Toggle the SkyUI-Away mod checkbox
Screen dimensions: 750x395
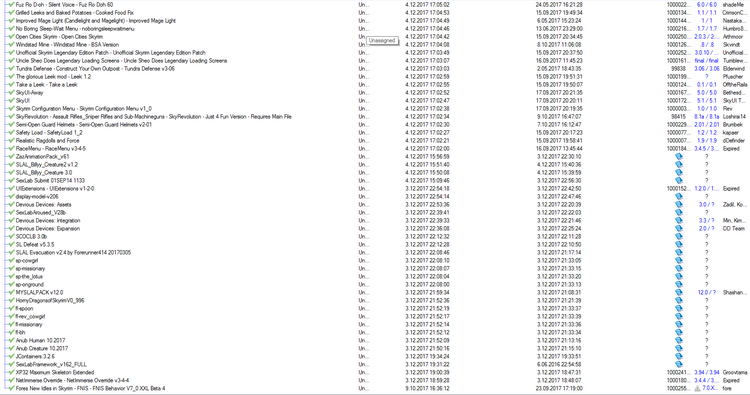(11, 92)
